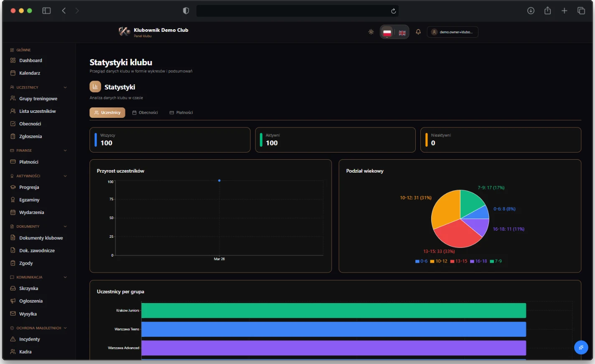This screenshot has height=364, width=595.
Task: Switch language to English flag
Action: [402, 32]
